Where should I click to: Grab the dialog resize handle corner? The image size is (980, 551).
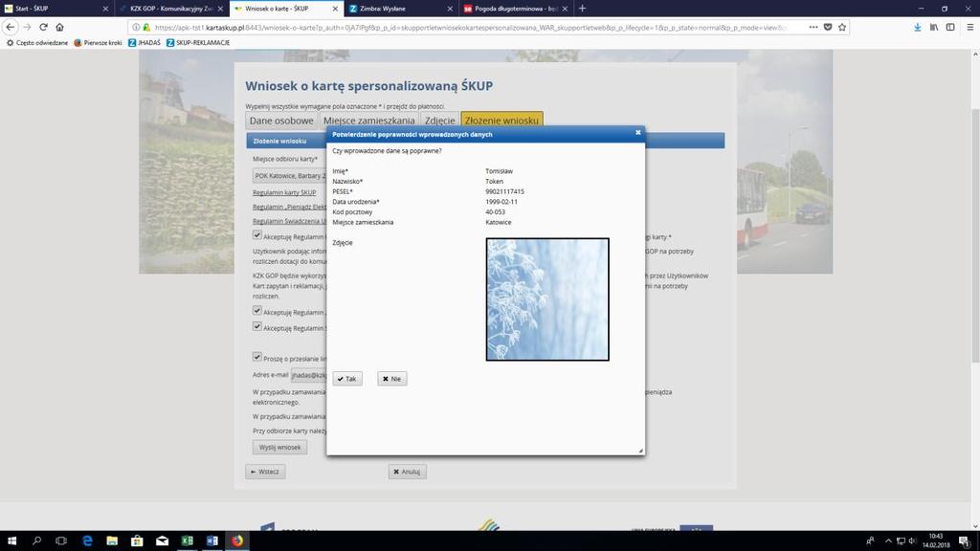[x=640, y=451]
